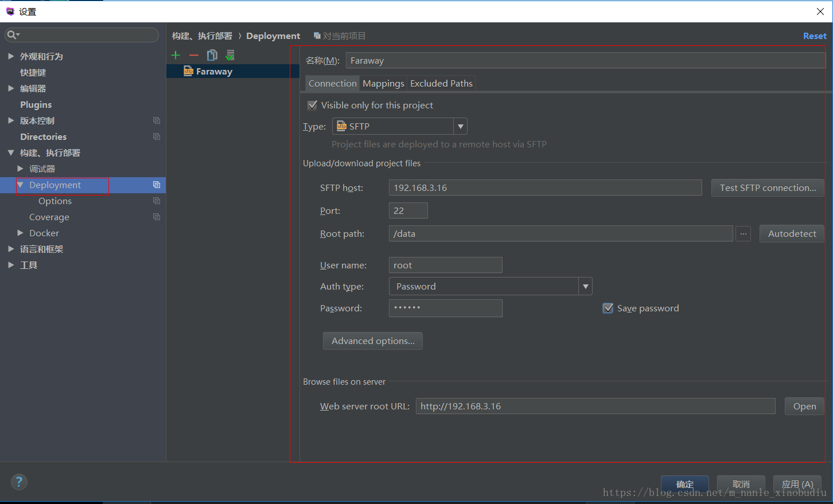Click the Web server root URL field
The width and height of the screenshot is (833, 504).
[595, 406]
